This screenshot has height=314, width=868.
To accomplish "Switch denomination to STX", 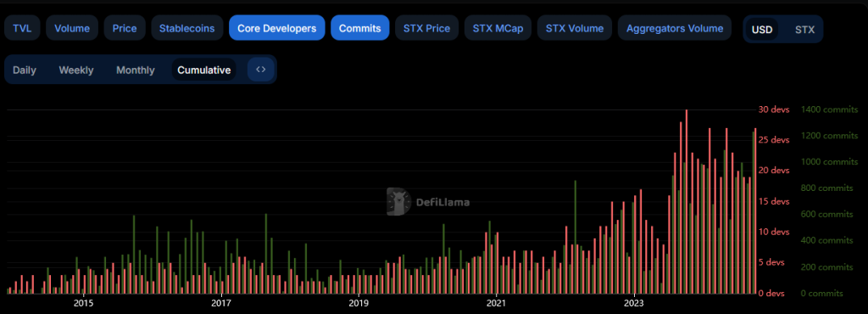I will click(x=804, y=30).
